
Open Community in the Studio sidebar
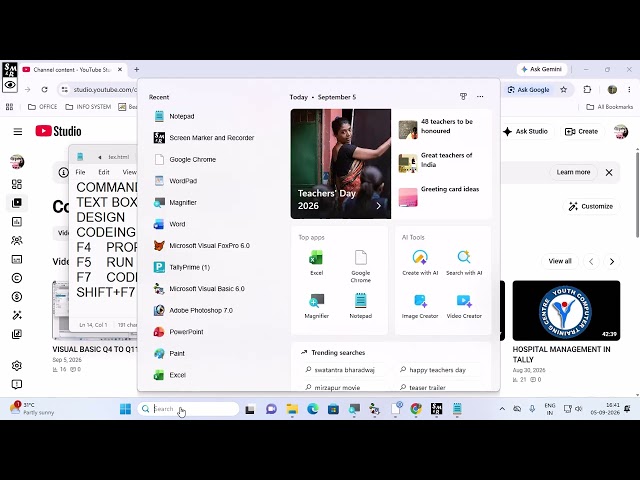(x=17, y=240)
